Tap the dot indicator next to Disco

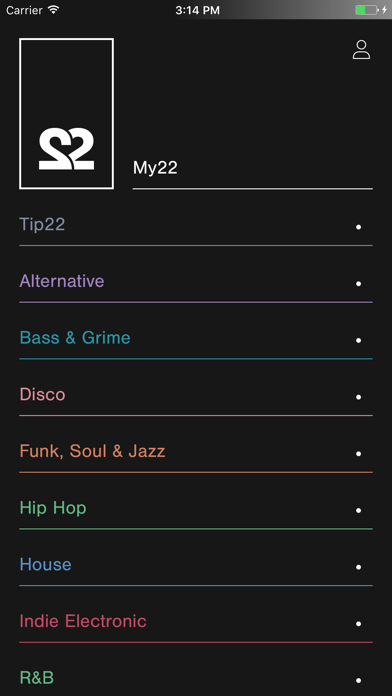coord(358,397)
